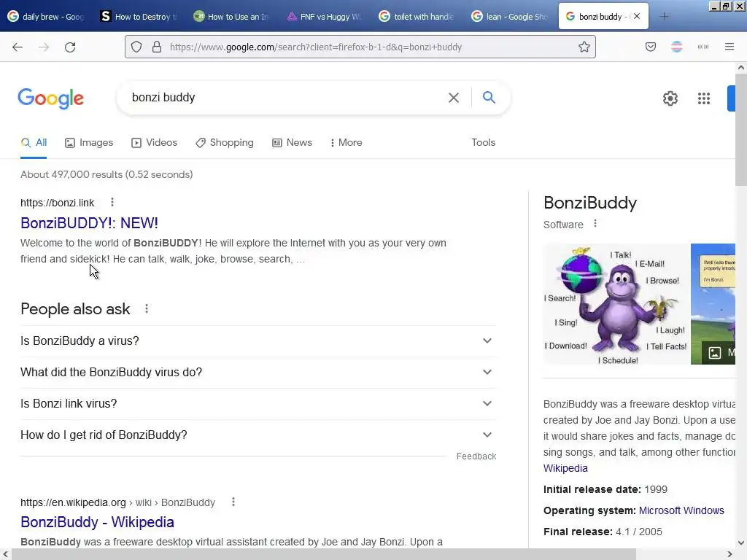747x560 pixels.
Task: Switch to 'toilet with handle' browser tab
Action: tap(417, 17)
